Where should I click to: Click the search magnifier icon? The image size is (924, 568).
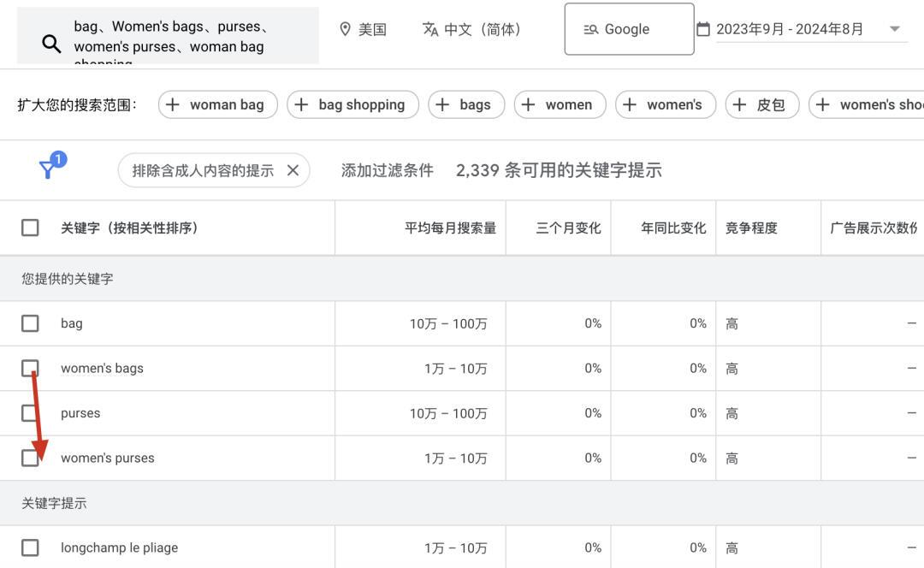pyautogui.click(x=51, y=43)
